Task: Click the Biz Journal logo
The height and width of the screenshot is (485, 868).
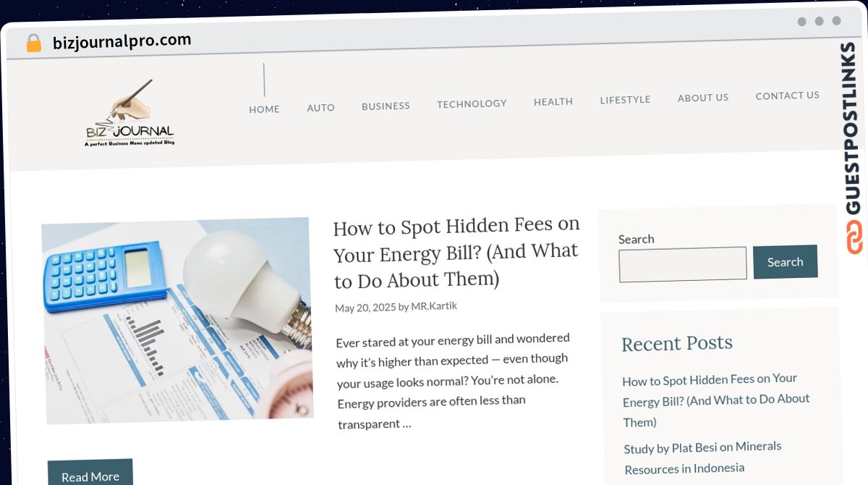Action: 130,114
